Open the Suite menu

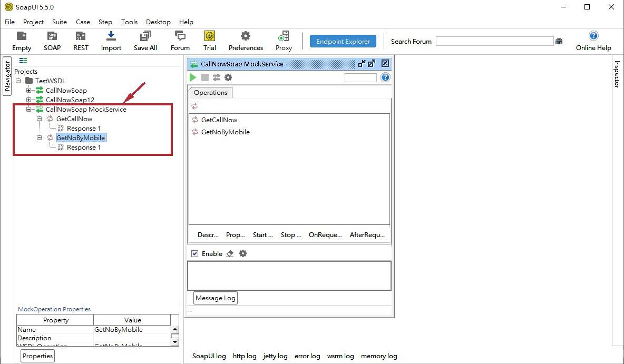point(60,22)
